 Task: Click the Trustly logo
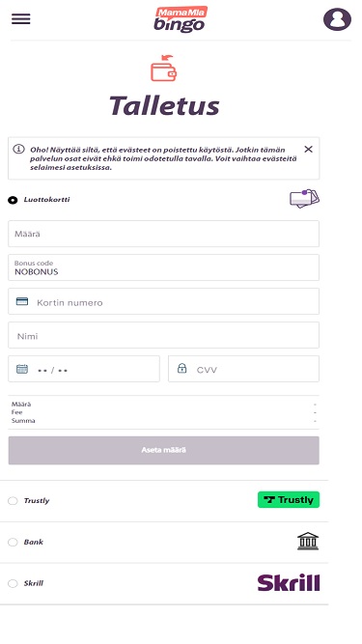pos(289,499)
